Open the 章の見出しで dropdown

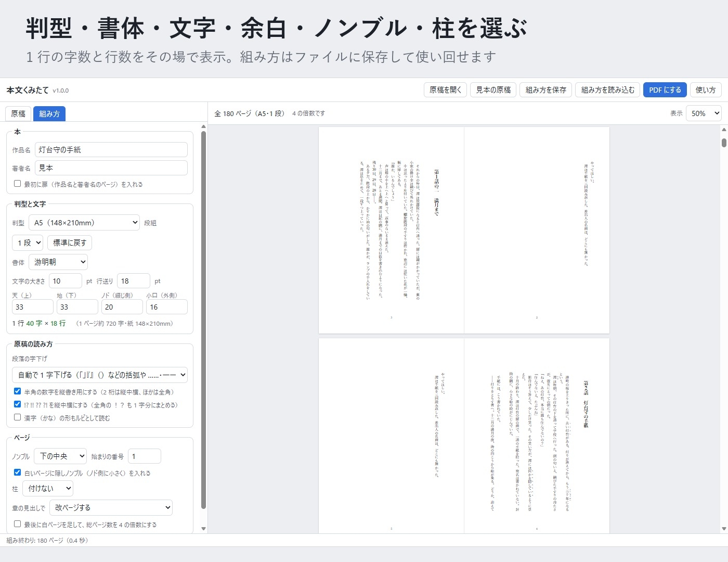point(111,507)
